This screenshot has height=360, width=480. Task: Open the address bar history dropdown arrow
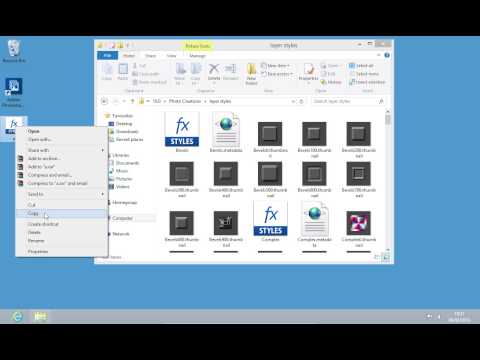293,101
